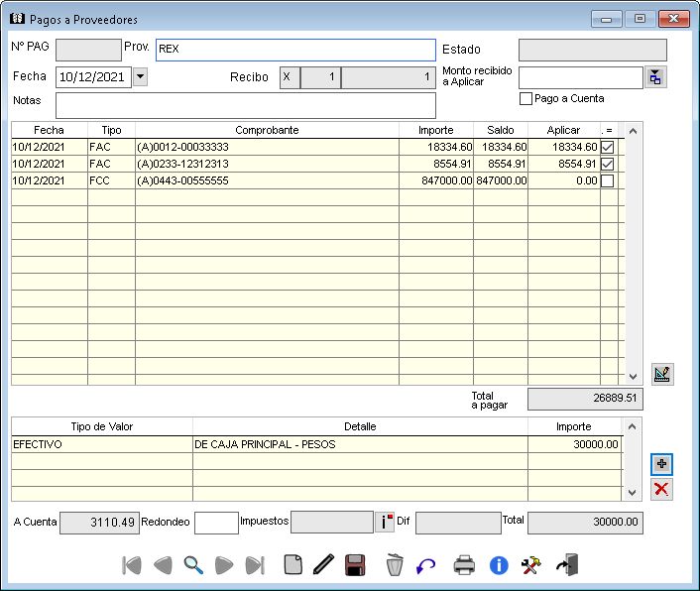
Task: Click the magnifier search icon in bottom toolbar
Action: (x=193, y=565)
